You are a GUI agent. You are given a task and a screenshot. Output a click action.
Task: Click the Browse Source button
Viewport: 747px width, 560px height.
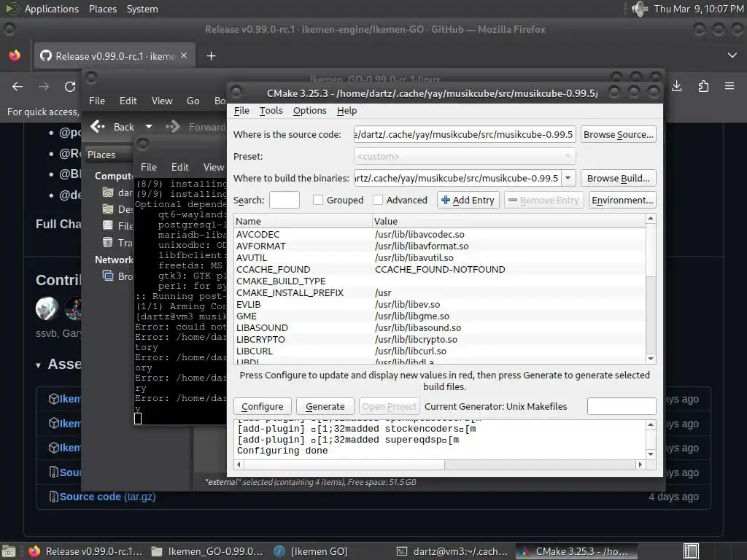click(619, 134)
